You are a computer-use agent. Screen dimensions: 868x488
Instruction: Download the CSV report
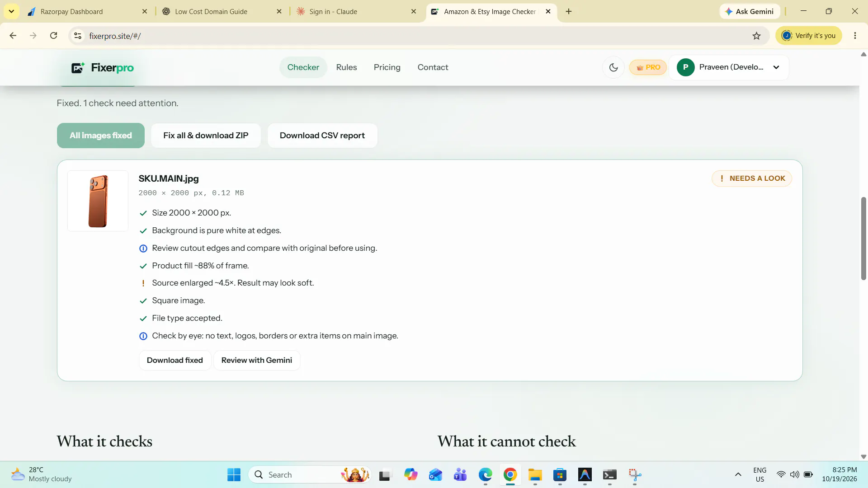coord(322,136)
